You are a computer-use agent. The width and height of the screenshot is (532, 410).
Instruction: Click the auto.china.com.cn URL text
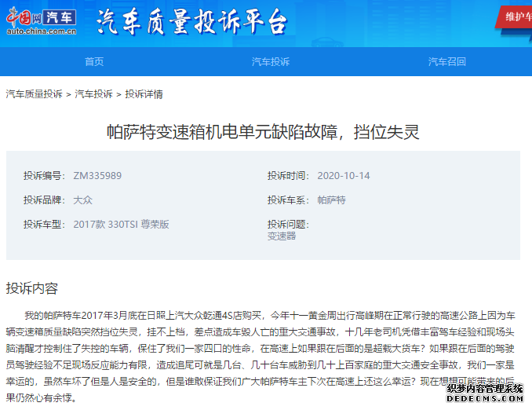pyautogui.click(x=42, y=31)
